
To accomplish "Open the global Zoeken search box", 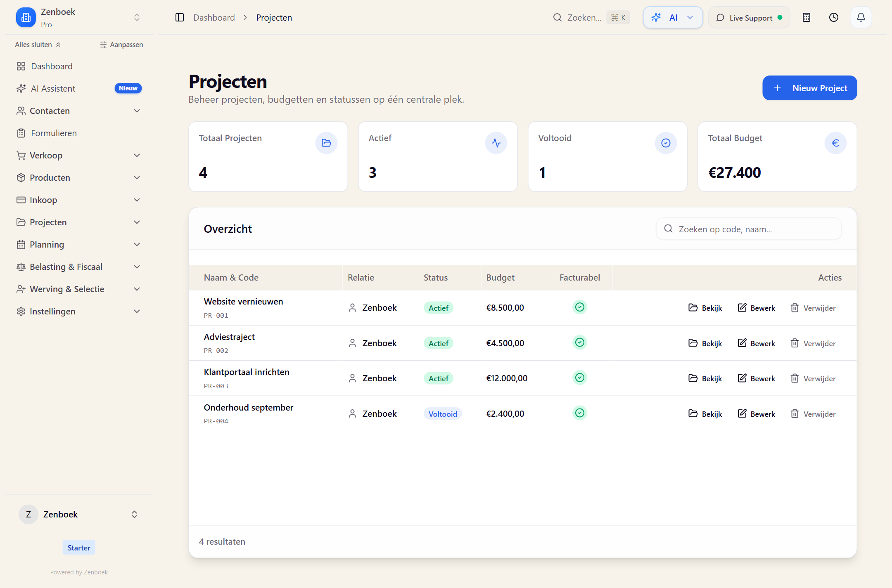I will click(591, 17).
